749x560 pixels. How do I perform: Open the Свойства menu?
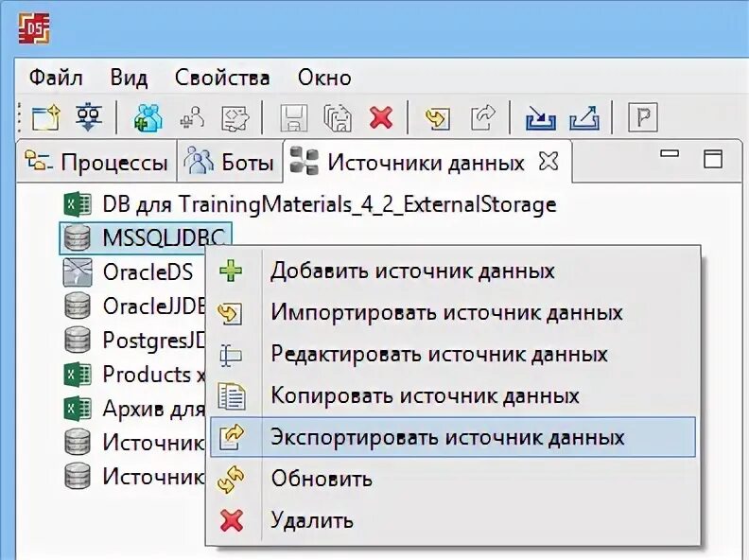(222, 78)
